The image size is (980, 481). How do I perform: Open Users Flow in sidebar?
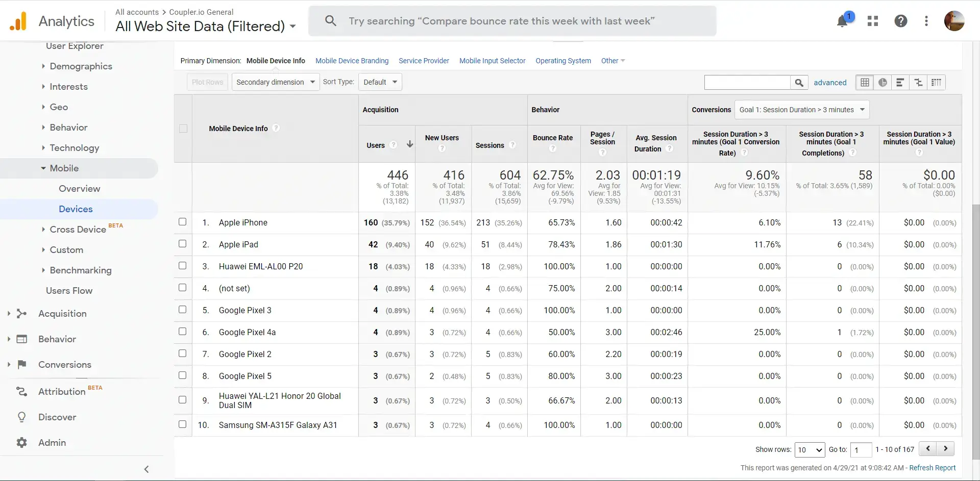[x=69, y=291]
